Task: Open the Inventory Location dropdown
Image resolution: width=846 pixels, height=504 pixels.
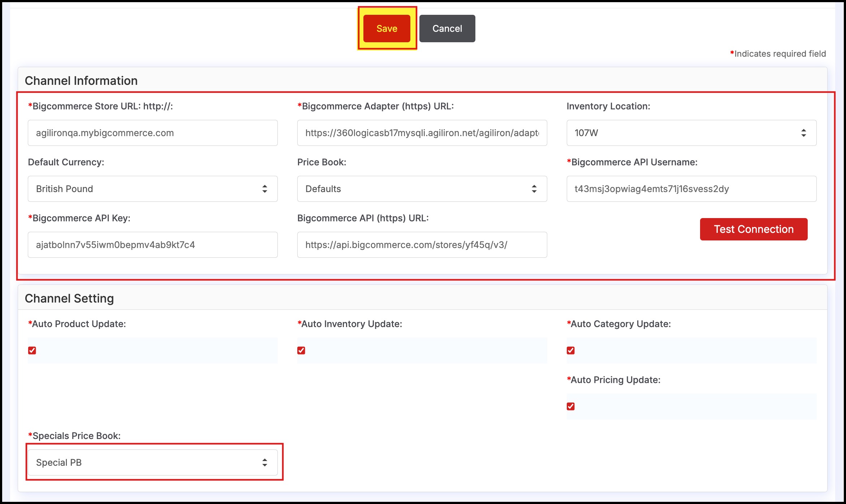Action: tap(691, 133)
